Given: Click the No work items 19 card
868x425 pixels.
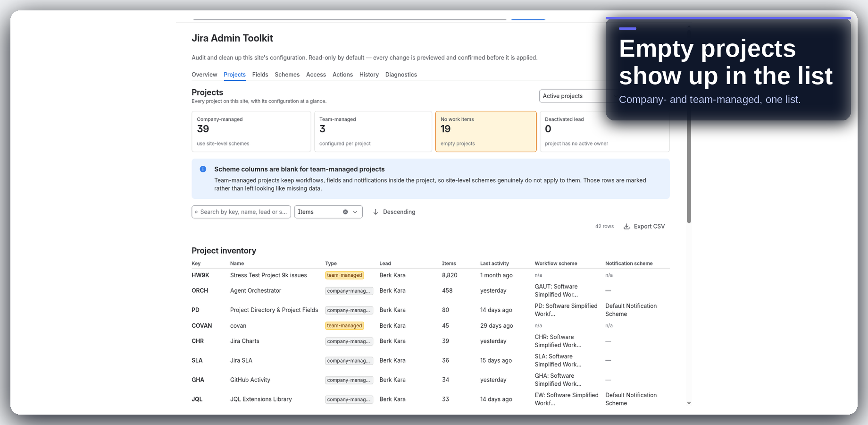Looking at the screenshot, I should [486, 131].
